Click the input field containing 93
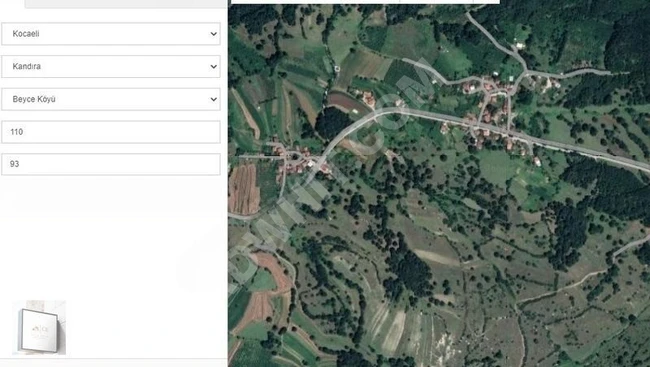Image resolution: width=650 pixels, height=367 pixels. point(111,164)
